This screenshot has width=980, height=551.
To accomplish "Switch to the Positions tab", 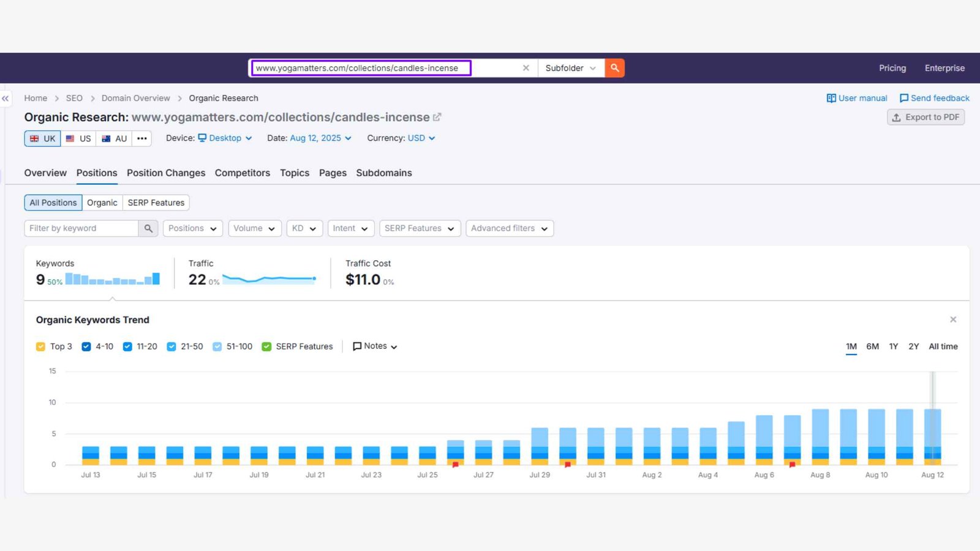I will click(x=97, y=173).
